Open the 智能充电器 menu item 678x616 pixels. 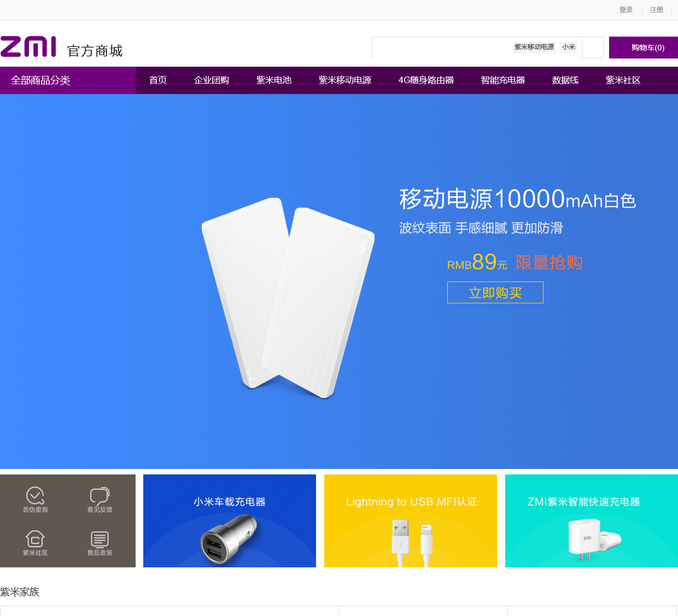(503, 80)
